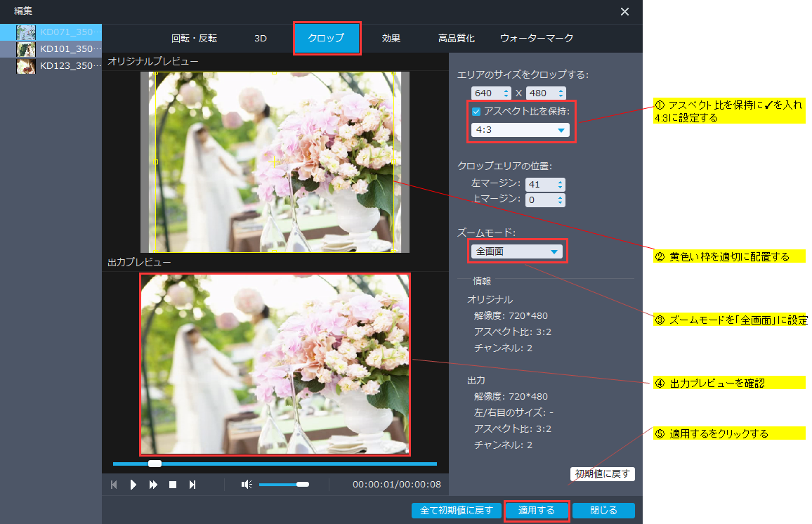Expand the ズームモード 全画面 dropdown
This screenshot has width=812, height=524.
click(x=517, y=251)
